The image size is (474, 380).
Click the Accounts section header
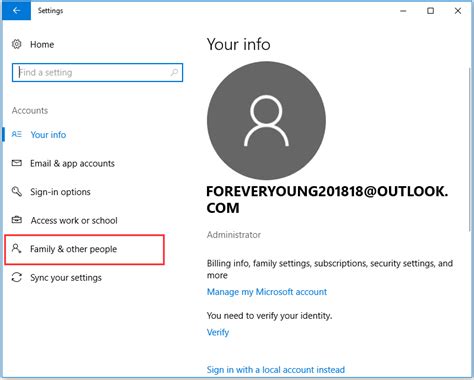click(x=30, y=111)
